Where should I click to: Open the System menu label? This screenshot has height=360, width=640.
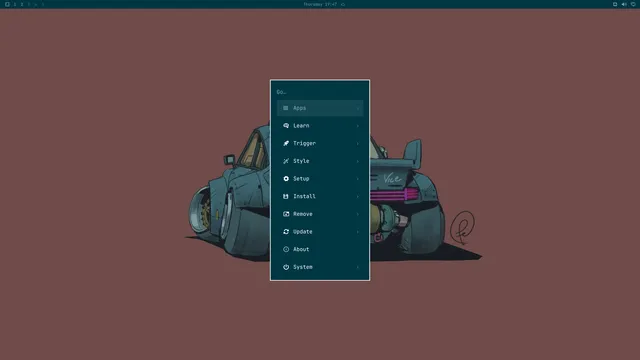point(302,267)
